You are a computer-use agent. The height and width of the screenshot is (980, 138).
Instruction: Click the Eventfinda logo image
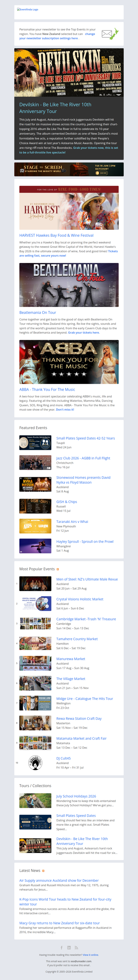[x=28, y=9]
